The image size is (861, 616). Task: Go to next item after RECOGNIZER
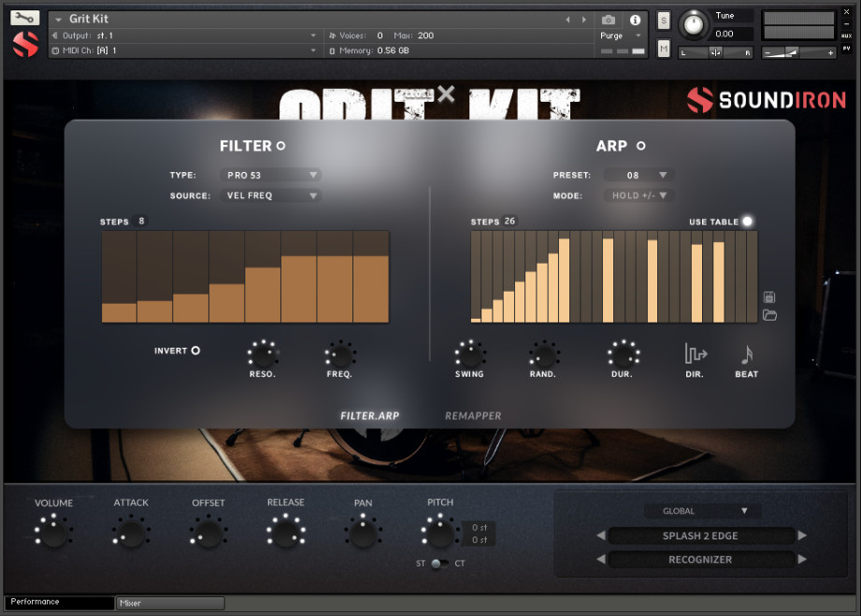click(802, 559)
